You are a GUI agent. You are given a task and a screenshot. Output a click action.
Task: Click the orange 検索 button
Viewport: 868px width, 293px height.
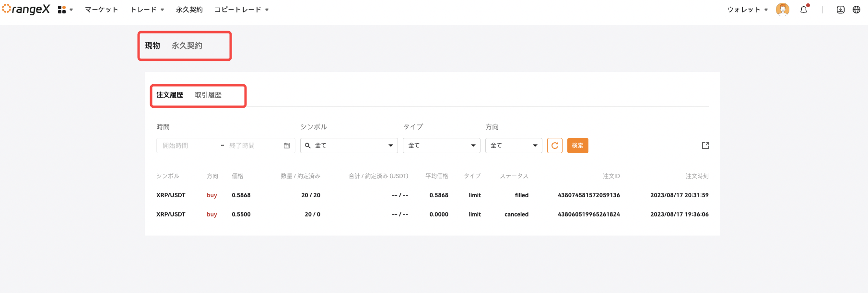point(577,146)
